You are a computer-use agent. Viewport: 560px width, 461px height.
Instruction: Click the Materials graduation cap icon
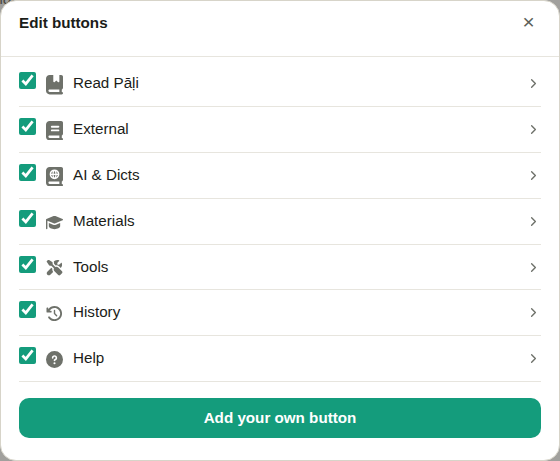coord(54,222)
